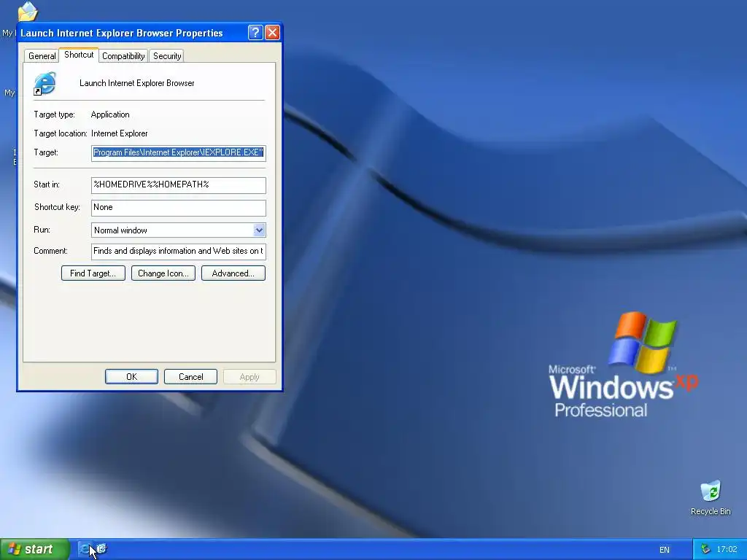Image resolution: width=747 pixels, height=560 pixels.
Task: Expand the Run dropdown arrow
Action: (259, 230)
